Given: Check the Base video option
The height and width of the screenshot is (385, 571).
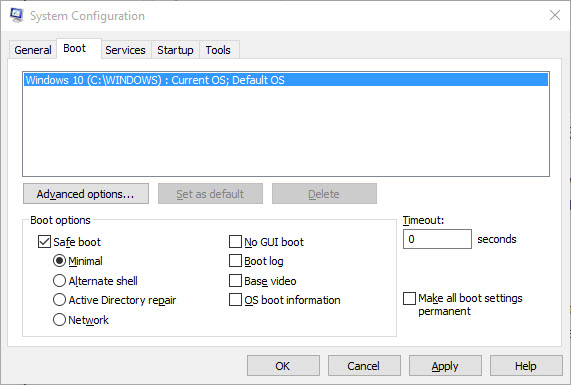Looking at the screenshot, I should point(235,281).
